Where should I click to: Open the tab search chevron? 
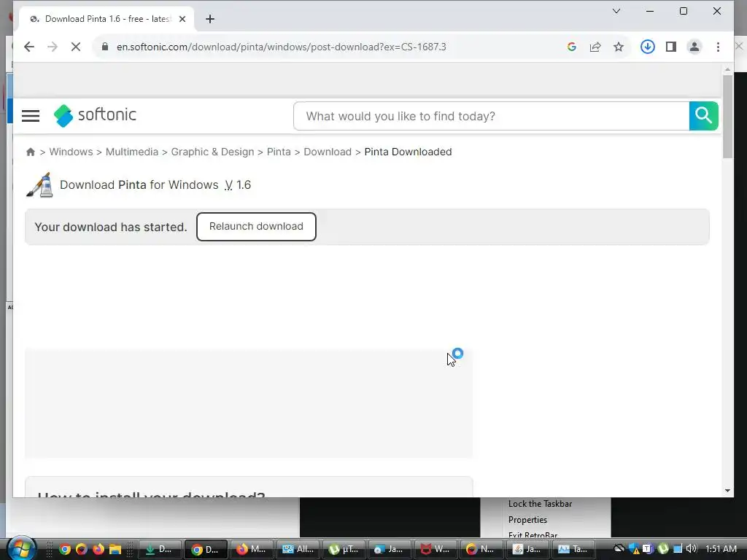[x=616, y=11]
